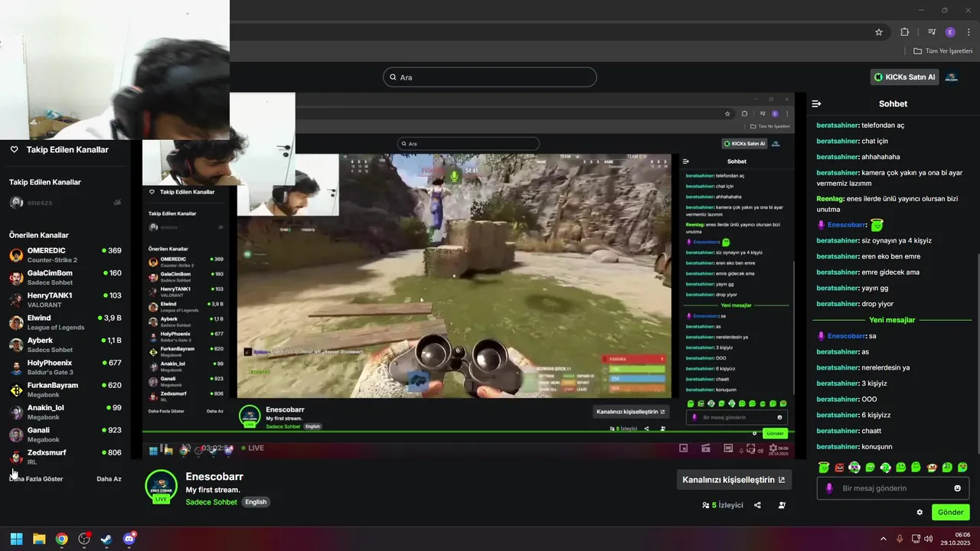Open the Elwind League of Legends channel
Screen dimensions: 980x551
[x=65, y=322]
